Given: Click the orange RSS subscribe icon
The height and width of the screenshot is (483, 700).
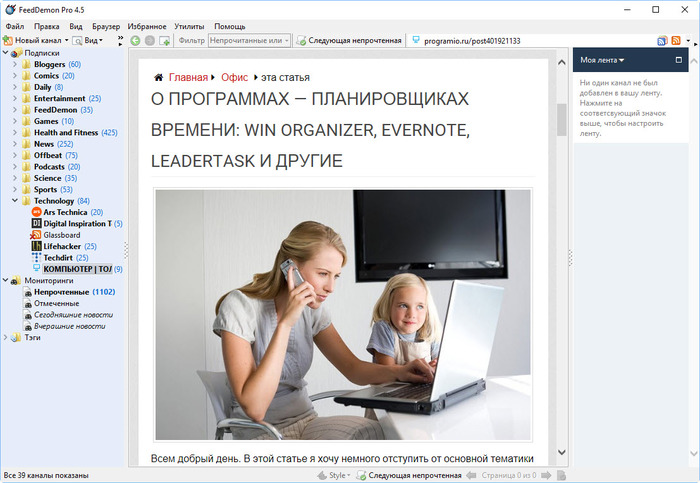Looking at the screenshot, I should (x=676, y=41).
